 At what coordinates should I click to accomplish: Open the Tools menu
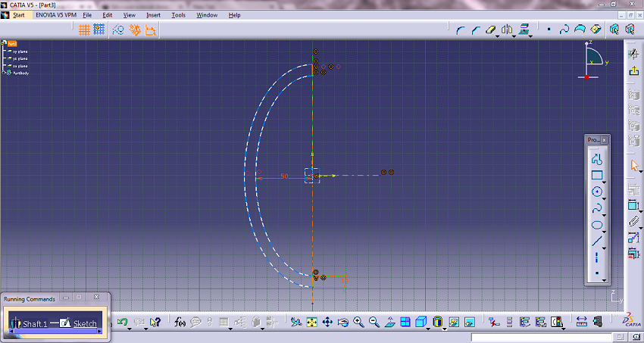click(x=178, y=15)
